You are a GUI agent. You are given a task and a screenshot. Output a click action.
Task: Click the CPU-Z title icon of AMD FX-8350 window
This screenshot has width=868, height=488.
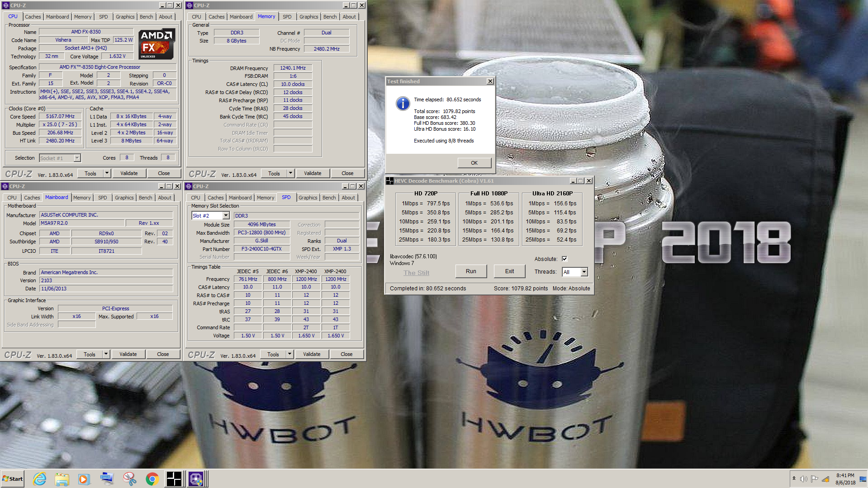pos(6,5)
